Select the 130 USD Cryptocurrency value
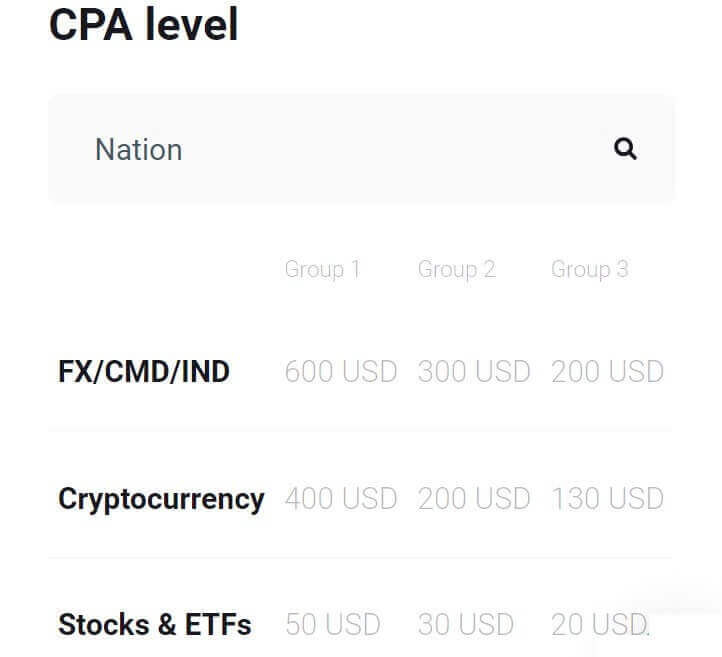This screenshot has width=722, height=657. pos(607,498)
